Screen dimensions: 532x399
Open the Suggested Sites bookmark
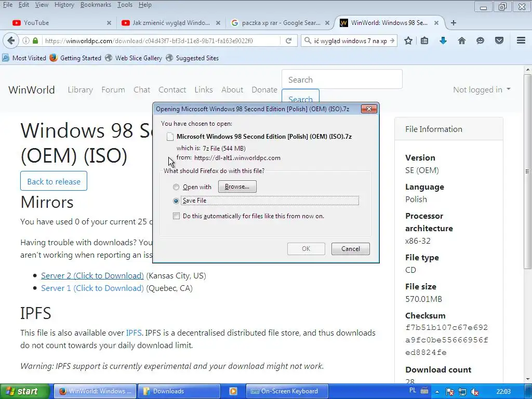click(192, 58)
